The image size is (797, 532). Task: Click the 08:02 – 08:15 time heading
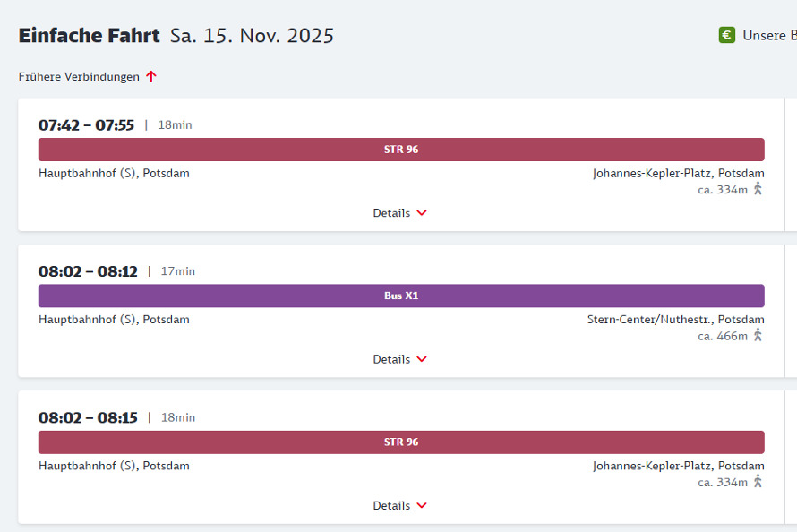[x=88, y=417]
